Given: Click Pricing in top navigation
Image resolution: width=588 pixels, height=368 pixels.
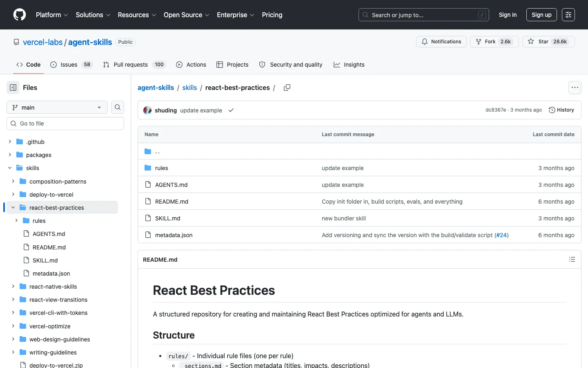Looking at the screenshot, I should [272, 15].
